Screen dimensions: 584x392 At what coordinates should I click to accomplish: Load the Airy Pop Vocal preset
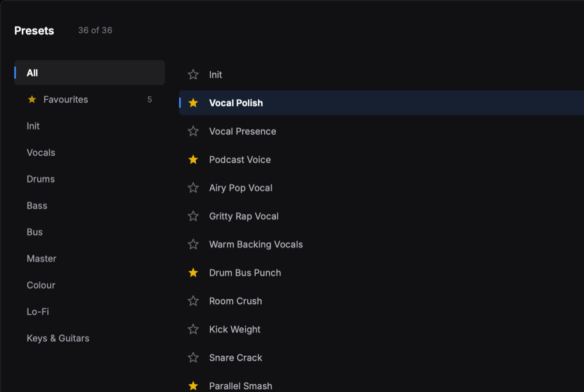pos(381,188)
